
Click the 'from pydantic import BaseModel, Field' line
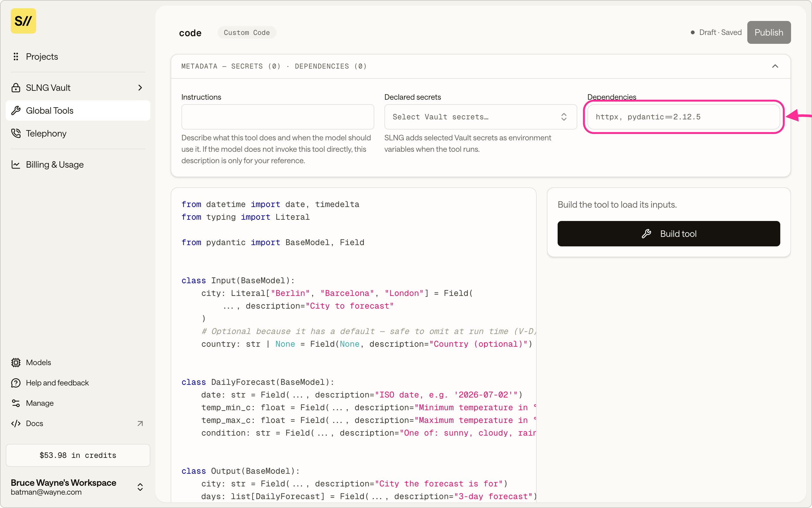(273, 242)
